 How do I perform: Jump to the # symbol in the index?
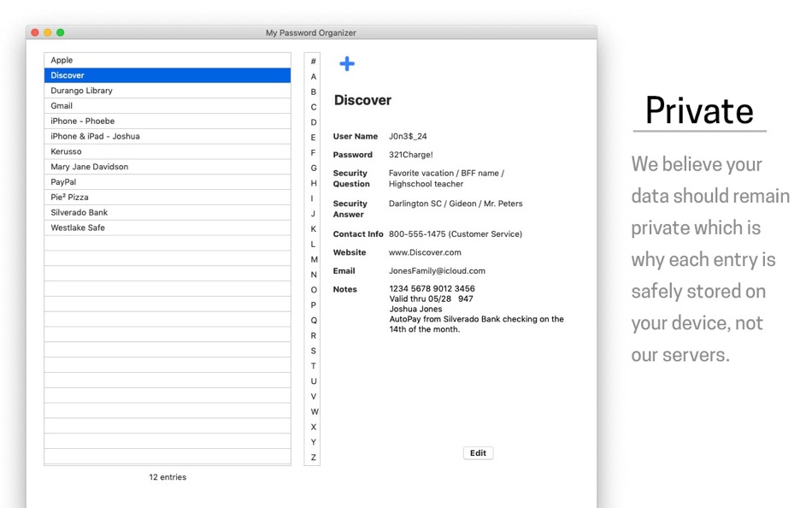[x=313, y=61]
